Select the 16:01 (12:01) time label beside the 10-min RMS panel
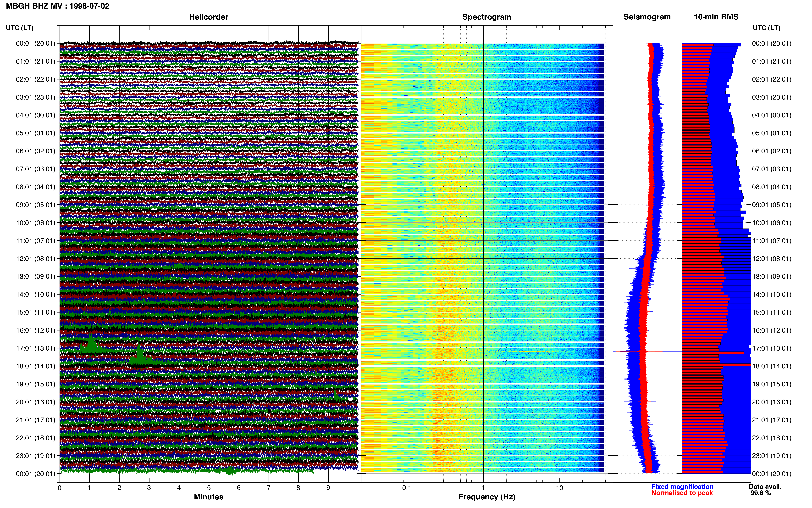This screenshot has width=812, height=508. pos(772,330)
